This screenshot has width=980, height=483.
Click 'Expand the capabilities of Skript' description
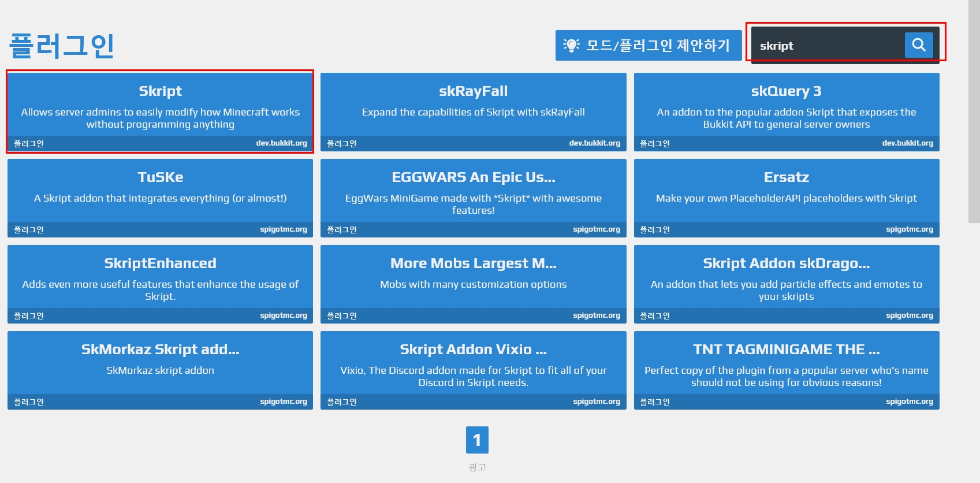[x=474, y=112]
